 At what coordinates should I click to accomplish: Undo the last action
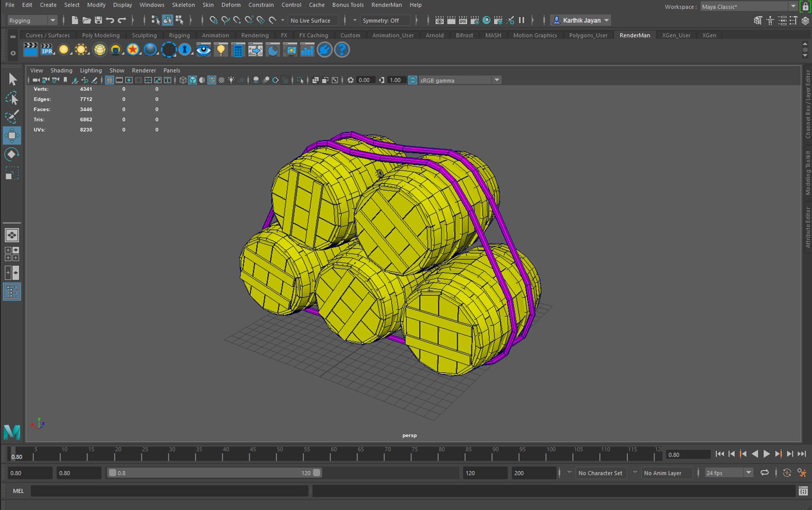click(110, 20)
